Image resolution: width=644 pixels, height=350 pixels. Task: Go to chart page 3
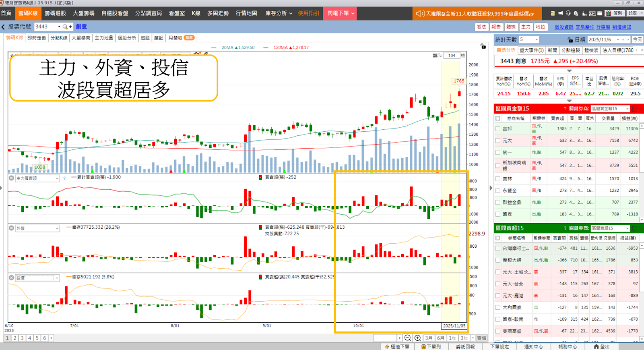pos(22,338)
